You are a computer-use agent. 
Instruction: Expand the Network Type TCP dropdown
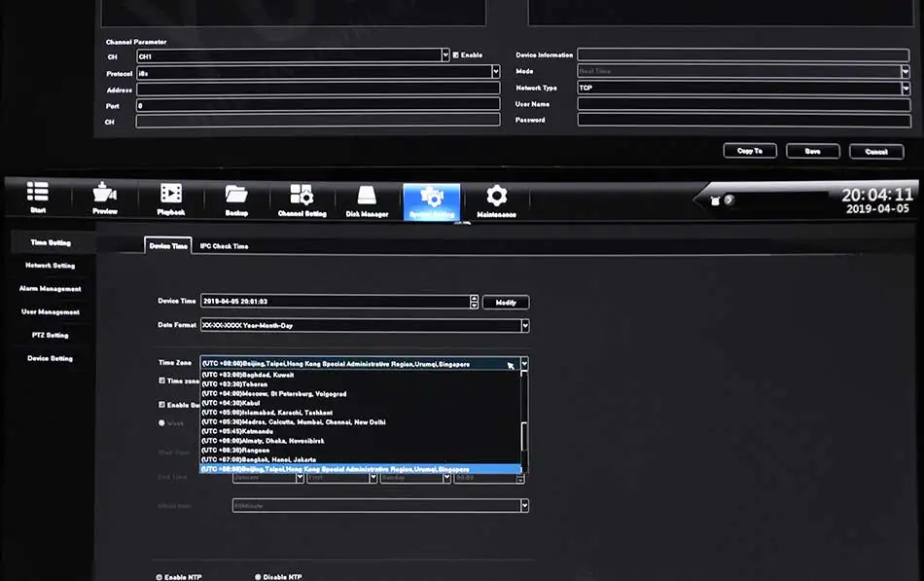906,88
